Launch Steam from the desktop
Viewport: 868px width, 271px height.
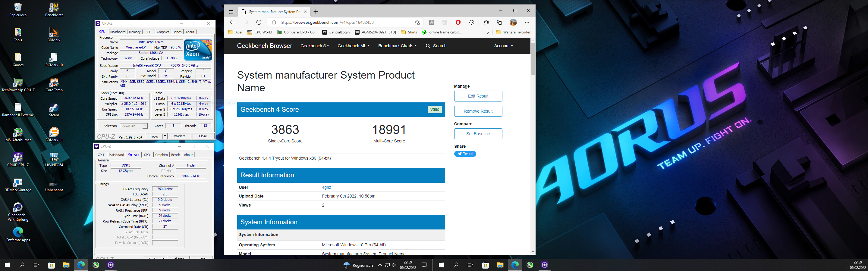click(54, 110)
